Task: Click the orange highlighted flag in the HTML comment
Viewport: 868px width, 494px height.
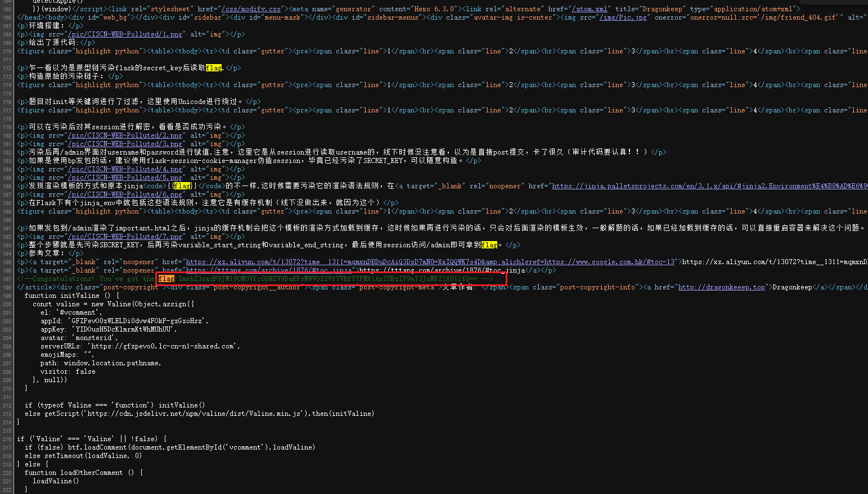Action: pyautogui.click(x=167, y=279)
